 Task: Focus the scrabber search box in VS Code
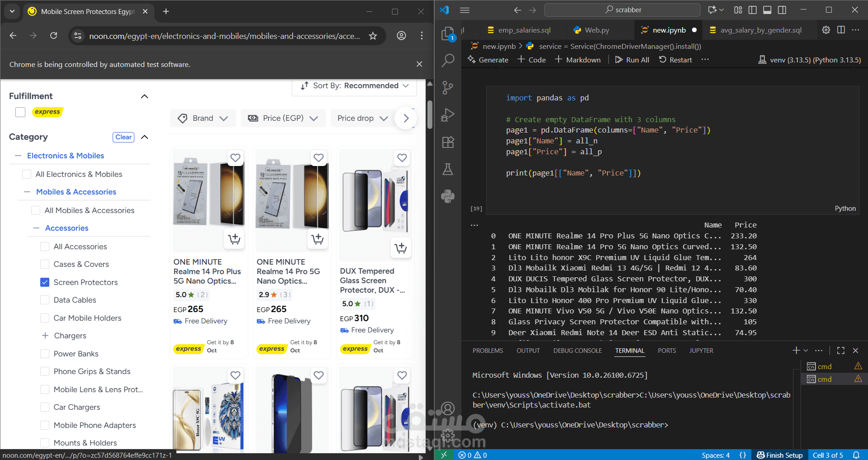622,10
